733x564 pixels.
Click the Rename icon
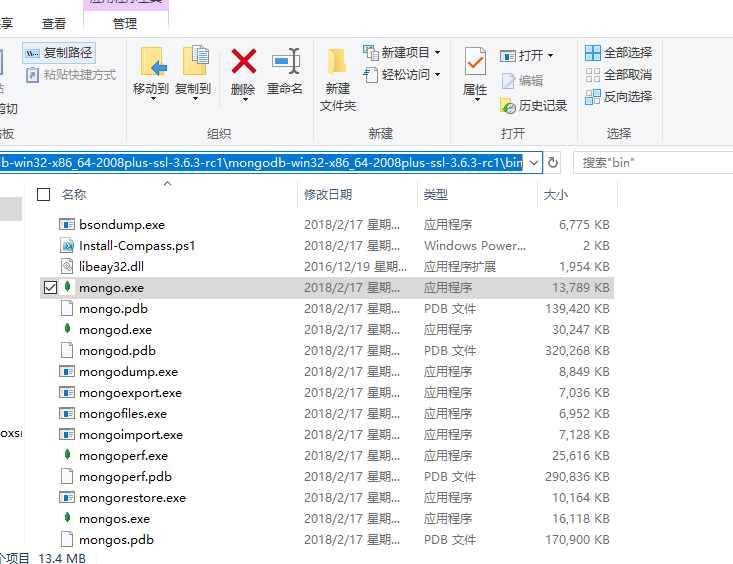286,61
